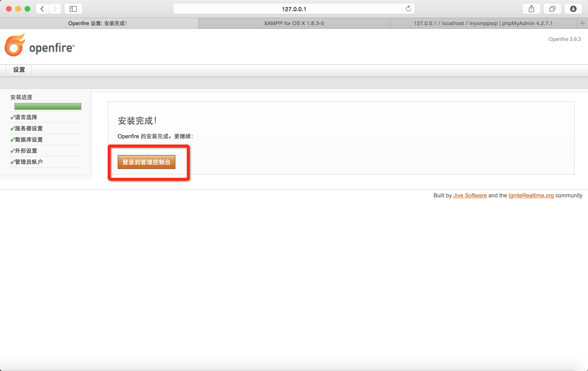The height and width of the screenshot is (371, 588).
Task: Open the IgniteRealtime.org link
Action: tap(531, 196)
